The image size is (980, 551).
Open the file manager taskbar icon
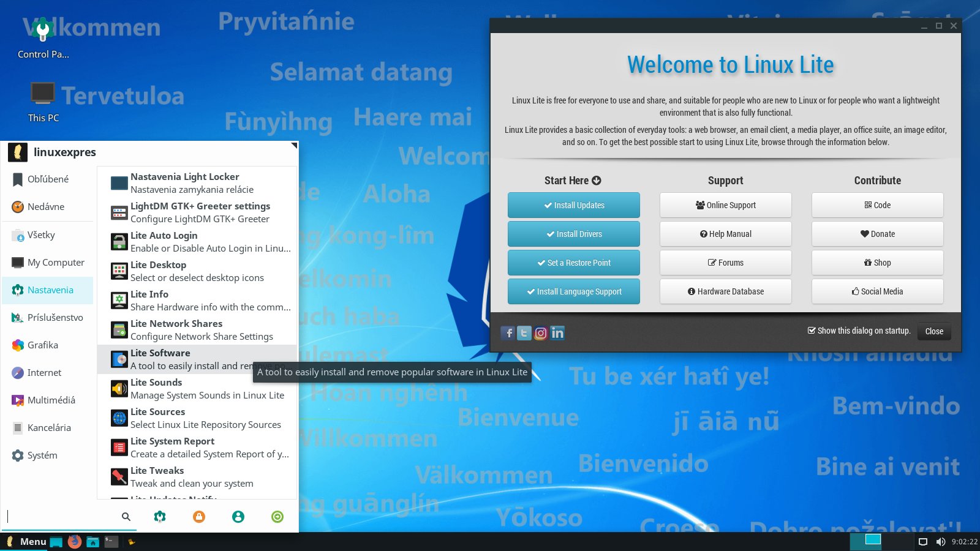click(x=93, y=542)
